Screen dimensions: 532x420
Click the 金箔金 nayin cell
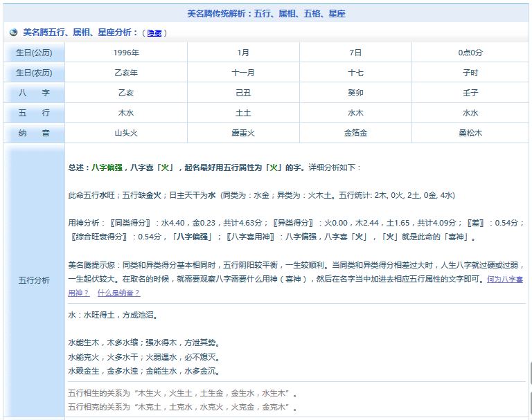355,133
